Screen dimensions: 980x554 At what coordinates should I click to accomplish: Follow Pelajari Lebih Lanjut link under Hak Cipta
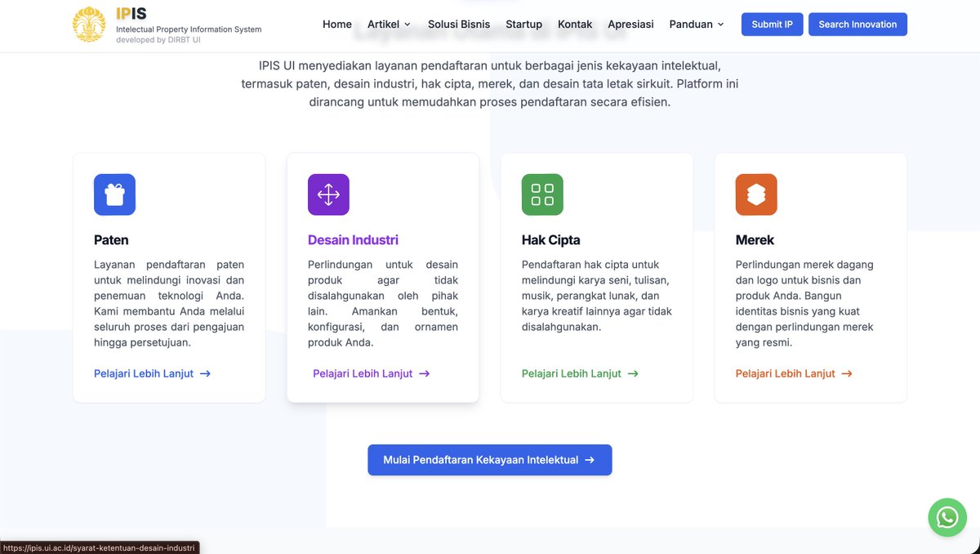click(581, 373)
